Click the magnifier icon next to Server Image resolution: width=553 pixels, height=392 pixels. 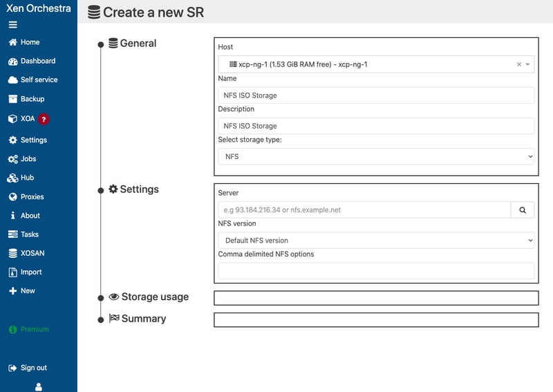523,210
